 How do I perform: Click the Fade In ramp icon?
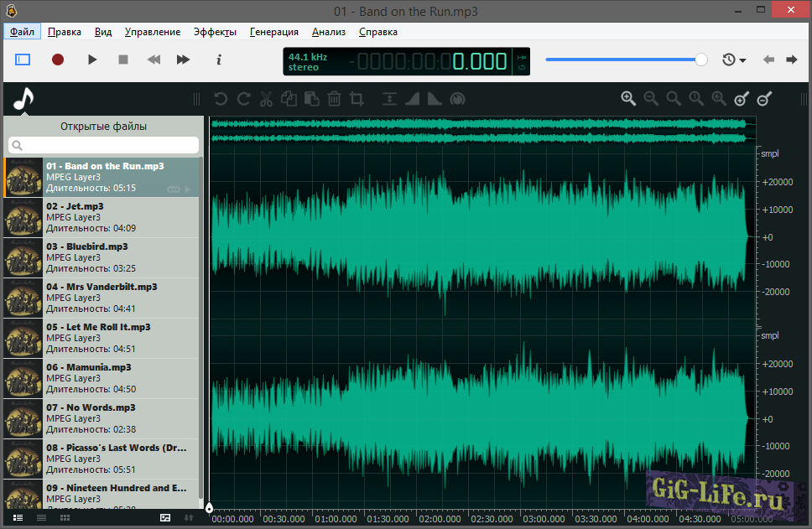click(x=412, y=99)
